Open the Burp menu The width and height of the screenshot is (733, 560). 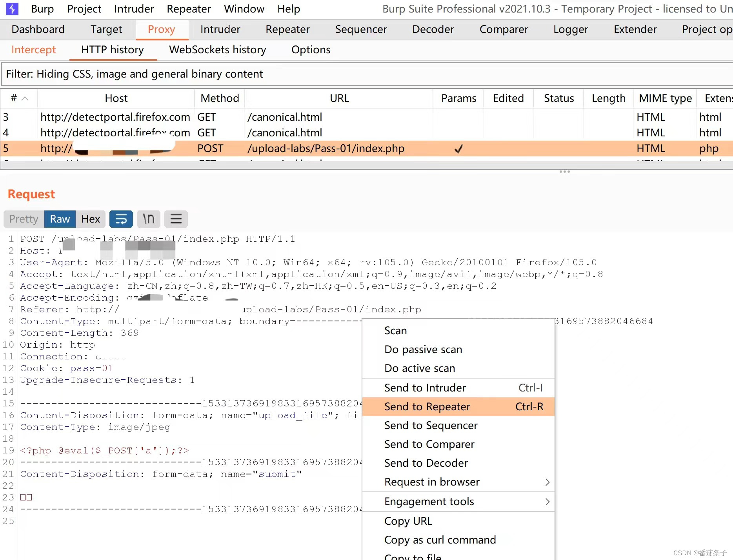(x=42, y=9)
